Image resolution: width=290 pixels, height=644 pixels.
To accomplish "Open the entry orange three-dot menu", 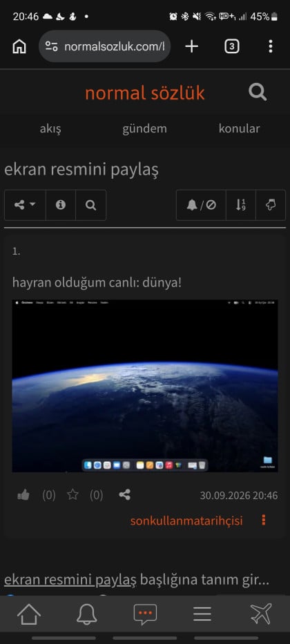I will point(263,520).
